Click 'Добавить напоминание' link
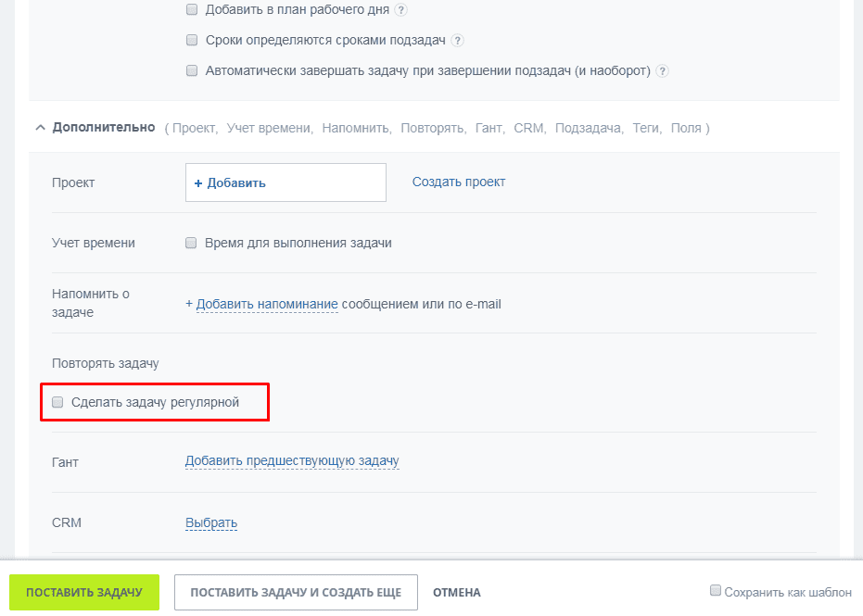The width and height of the screenshot is (863, 616). coord(267,304)
